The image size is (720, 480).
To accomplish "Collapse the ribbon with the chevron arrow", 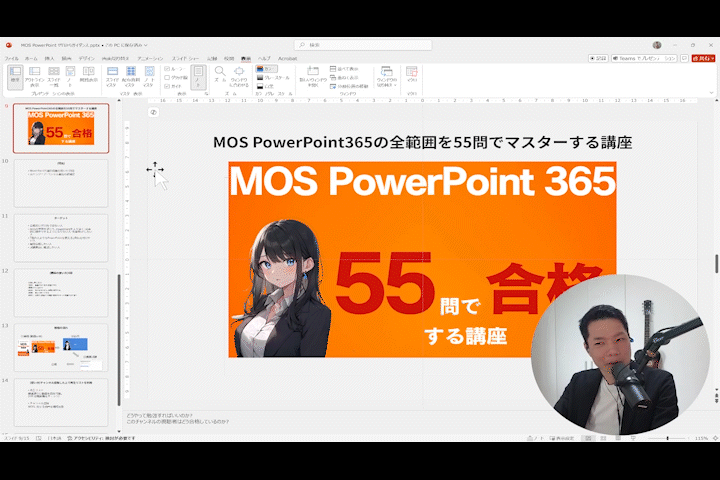I will [x=711, y=92].
